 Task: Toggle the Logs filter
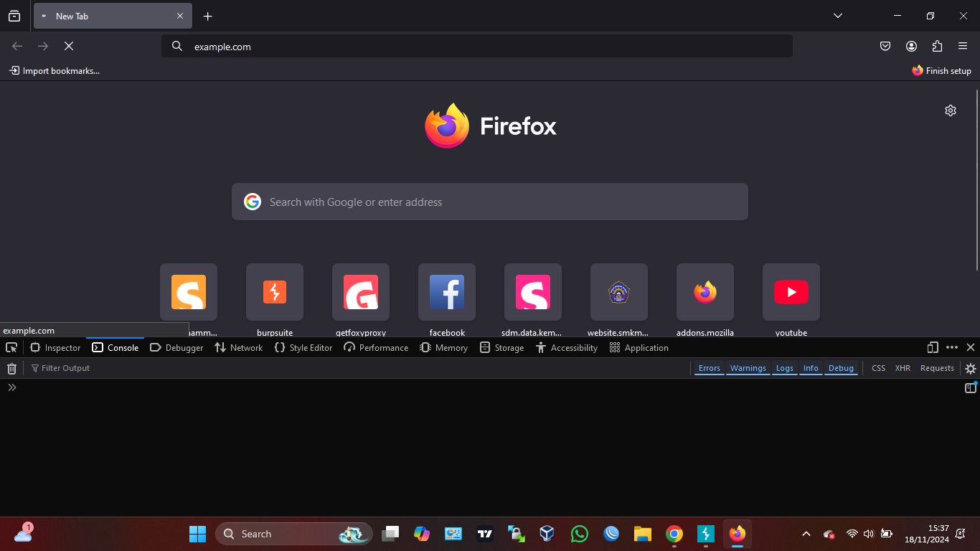tap(785, 368)
